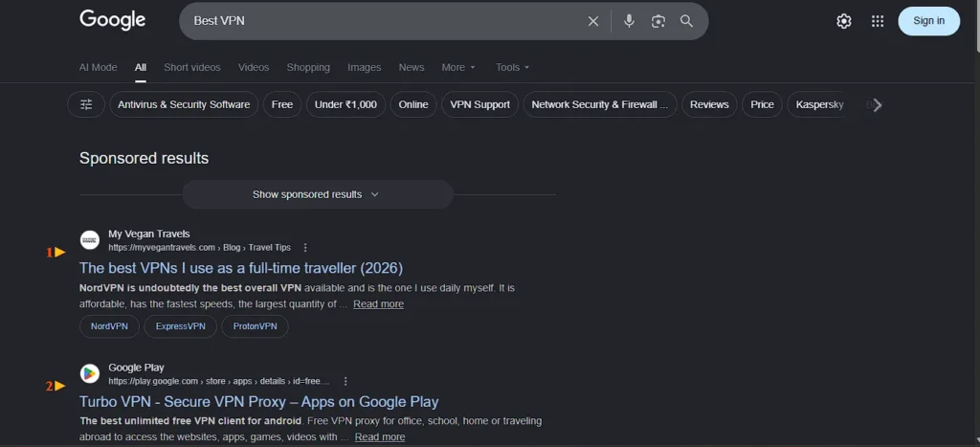Click the ProtonVPN chip

pyautogui.click(x=255, y=326)
